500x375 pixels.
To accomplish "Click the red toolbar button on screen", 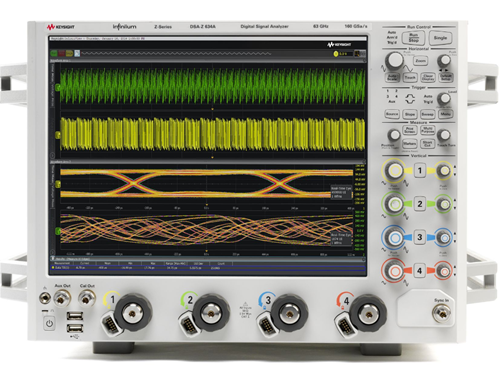I will (x=61, y=53).
